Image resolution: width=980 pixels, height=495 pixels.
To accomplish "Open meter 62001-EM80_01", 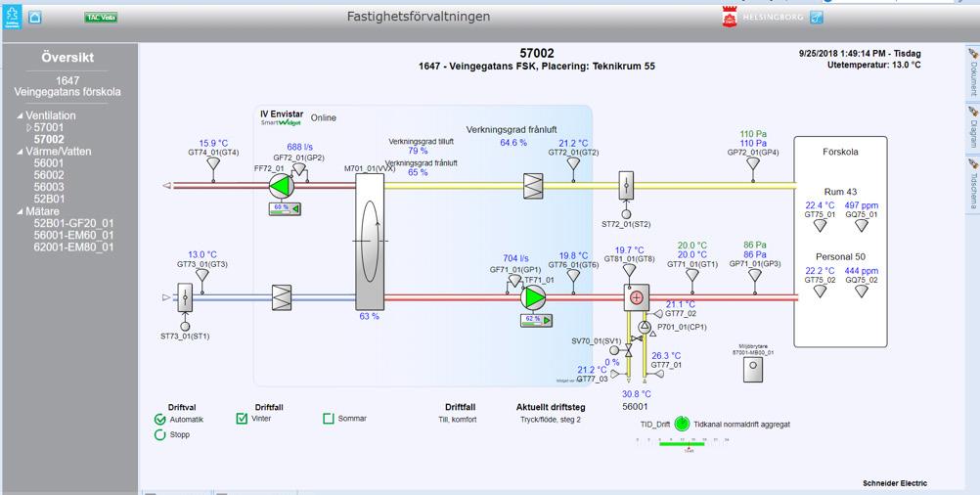I will click(73, 247).
